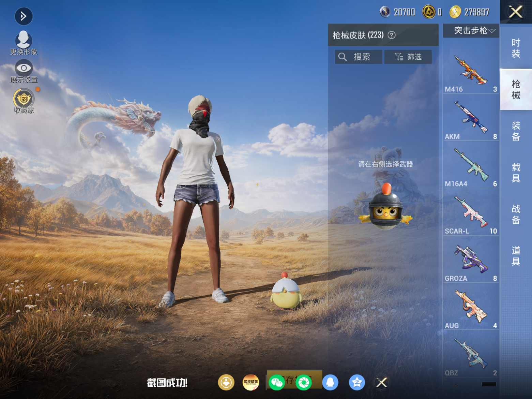This screenshot has height=399, width=532.
Task: Select the AKM weapon skin entry
Action: [471, 118]
